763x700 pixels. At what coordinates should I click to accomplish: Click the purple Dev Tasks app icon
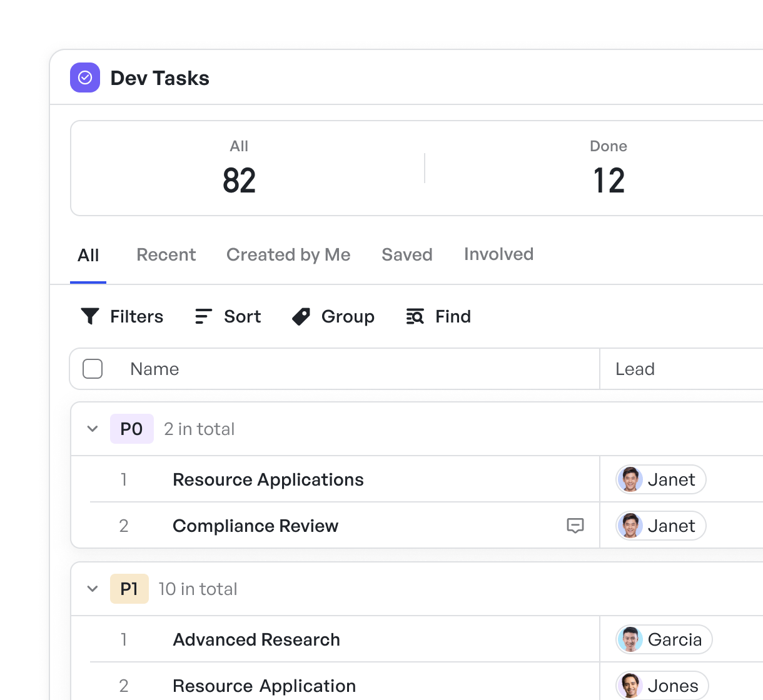click(85, 77)
